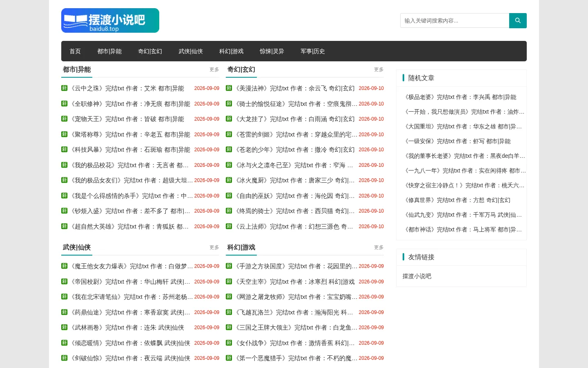Open the 《药鼎仙途》 novel link
Image resolution: width=588 pixels, height=368 pixels.
point(130,312)
